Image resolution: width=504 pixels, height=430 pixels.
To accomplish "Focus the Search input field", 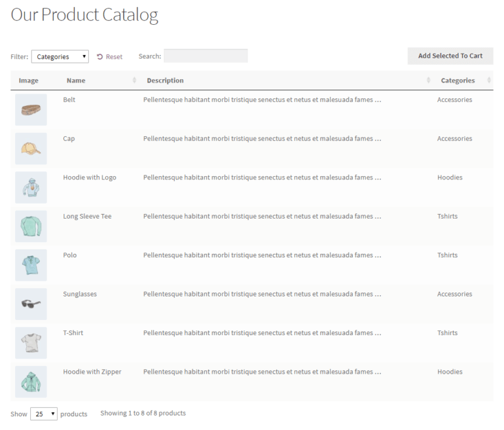I will pyautogui.click(x=206, y=56).
